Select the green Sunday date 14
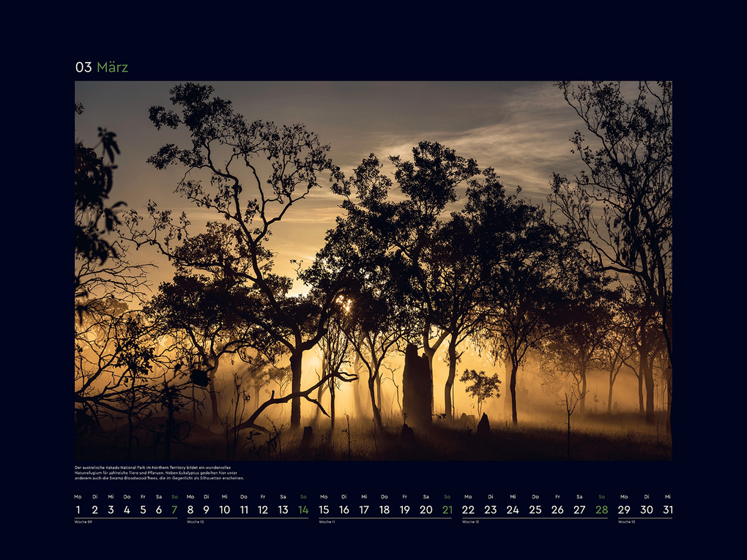Viewport: 747px width, 560px height. point(302,509)
